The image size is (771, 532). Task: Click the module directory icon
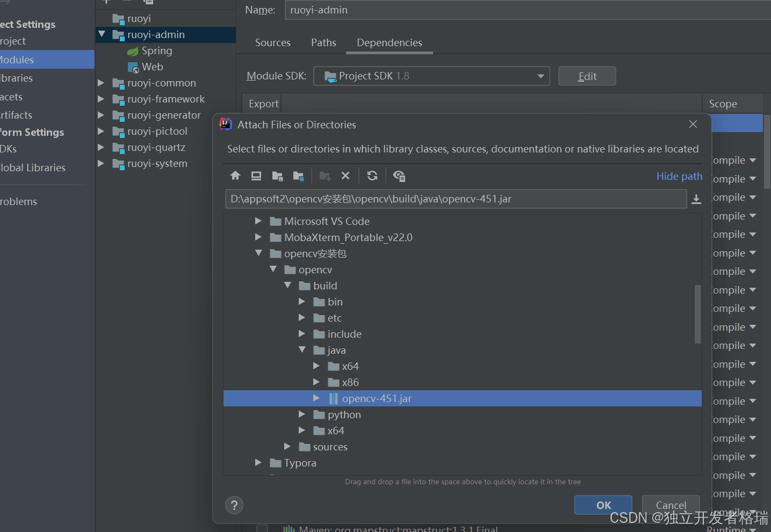(298, 176)
